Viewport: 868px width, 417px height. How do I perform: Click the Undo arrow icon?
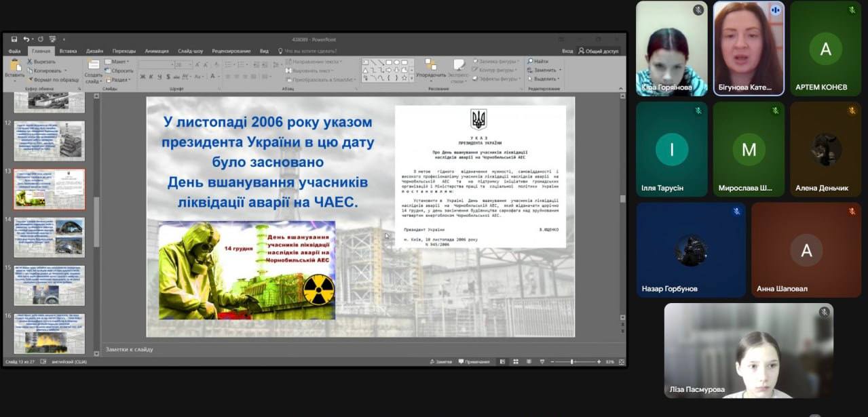(x=26, y=39)
